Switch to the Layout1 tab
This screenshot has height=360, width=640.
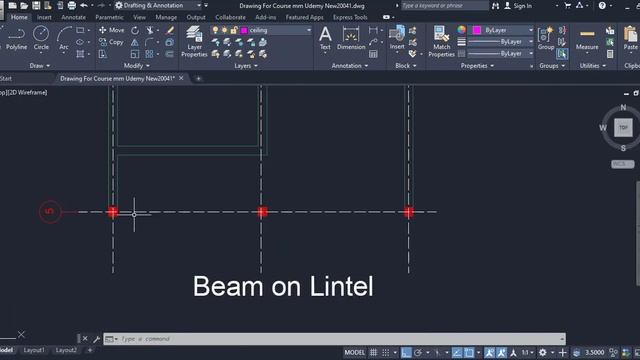(34, 350)
